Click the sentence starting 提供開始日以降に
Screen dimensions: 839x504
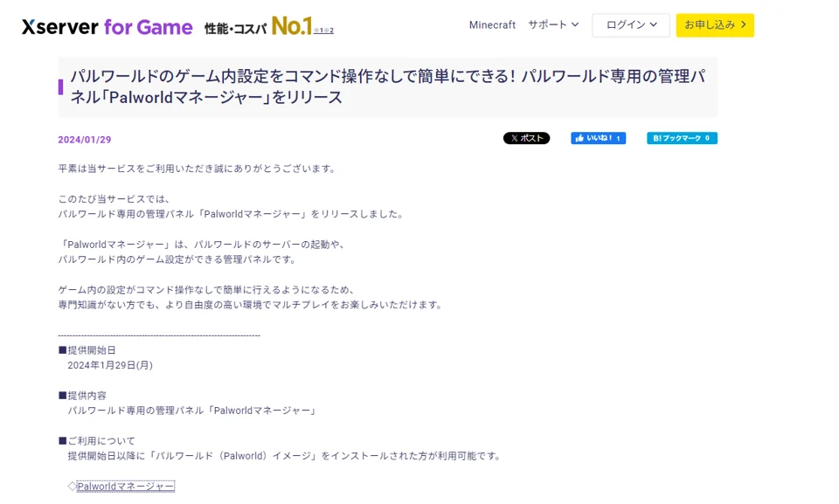(285, 456)
